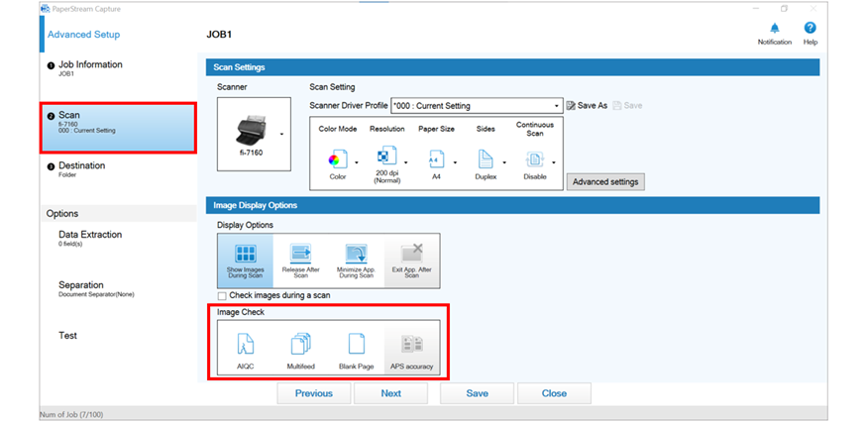The height and width of the screenshot is (422, 868).
Task: Toggle Multifeed image check
Action: (300, 348)
